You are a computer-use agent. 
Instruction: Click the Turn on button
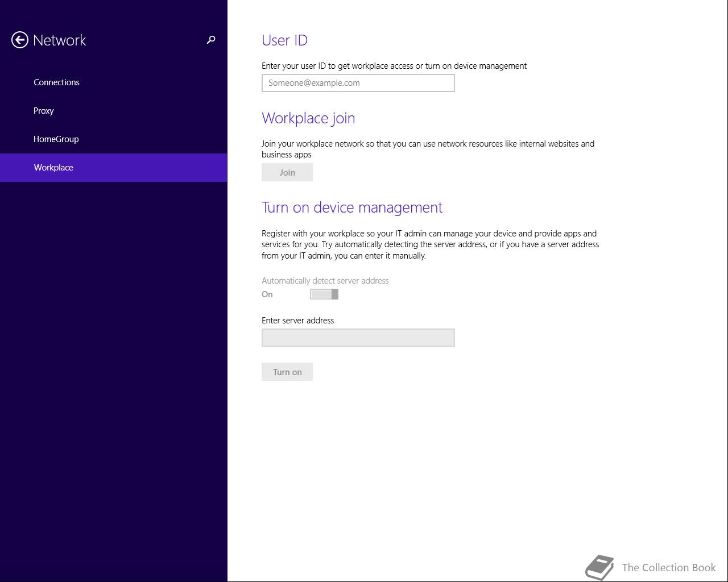click(287, 372)
